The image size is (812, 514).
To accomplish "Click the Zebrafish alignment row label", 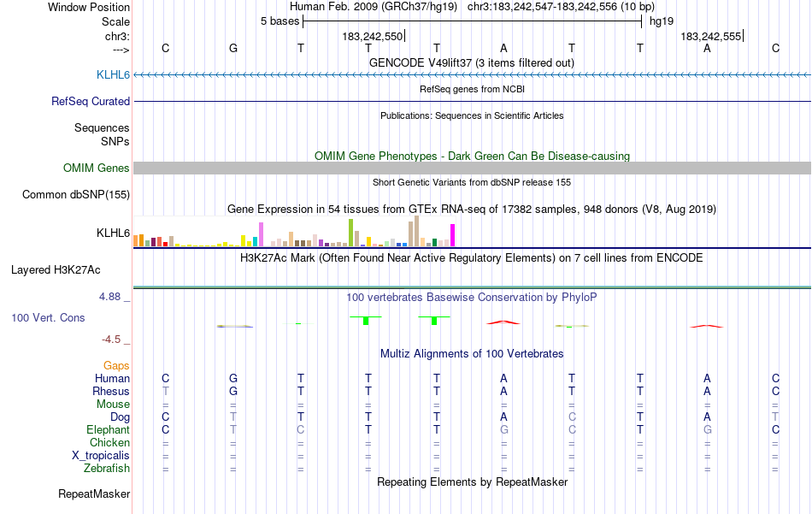I will pyautogui.click(x=107, y=468).
